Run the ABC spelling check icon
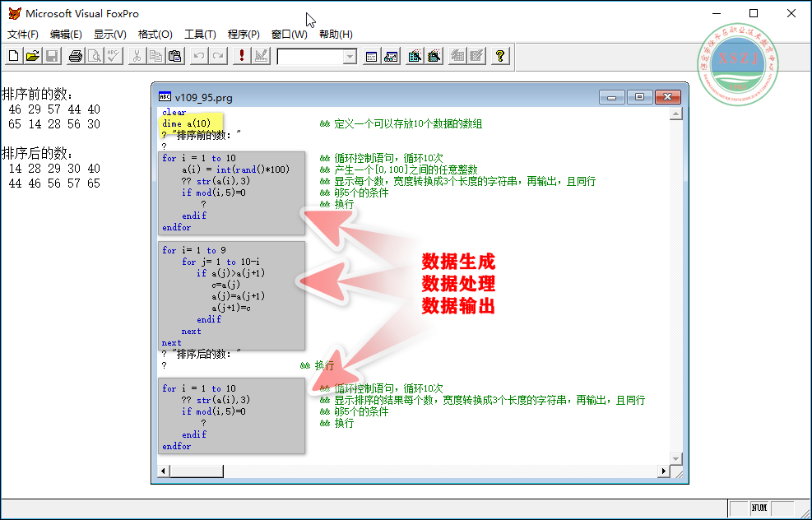This screenshot has width=812, height=520. pyautogui.click(x=114, y=55)
